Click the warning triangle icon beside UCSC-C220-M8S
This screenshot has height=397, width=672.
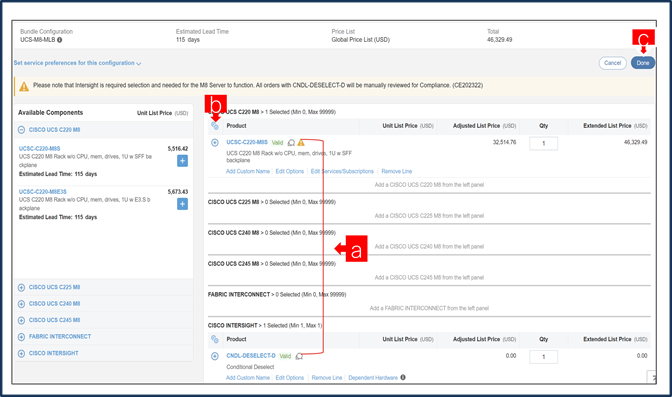point(301,142)
